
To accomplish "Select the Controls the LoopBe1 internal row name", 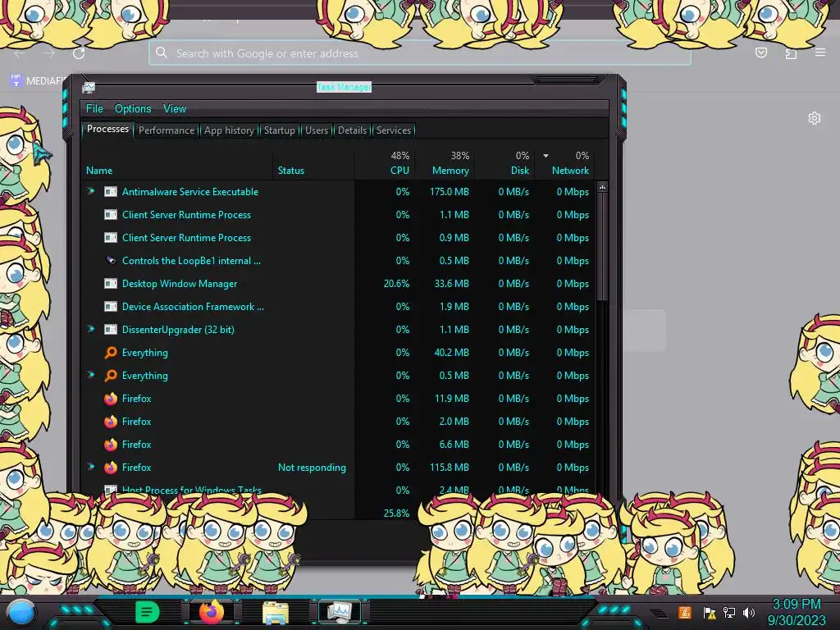I will tap(191, 261).
